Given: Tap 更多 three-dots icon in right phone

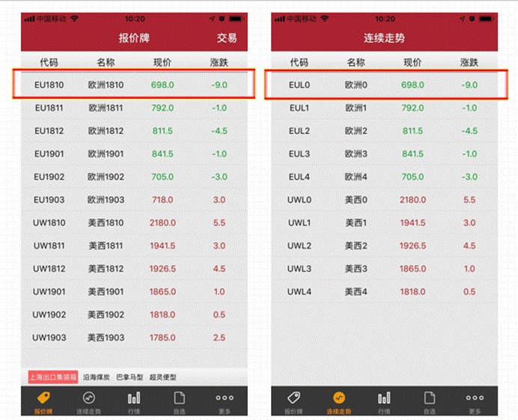Looking at the screenshot, I should coord(475,398).
